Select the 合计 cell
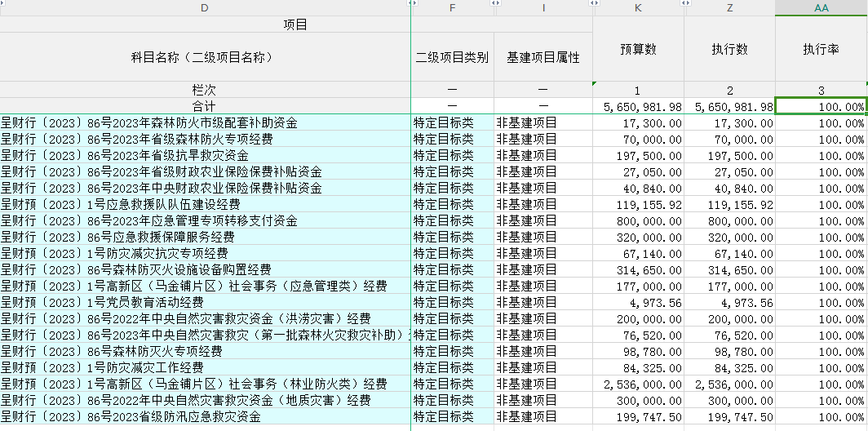This screenshot has height=431, width=868. point(205,106)
